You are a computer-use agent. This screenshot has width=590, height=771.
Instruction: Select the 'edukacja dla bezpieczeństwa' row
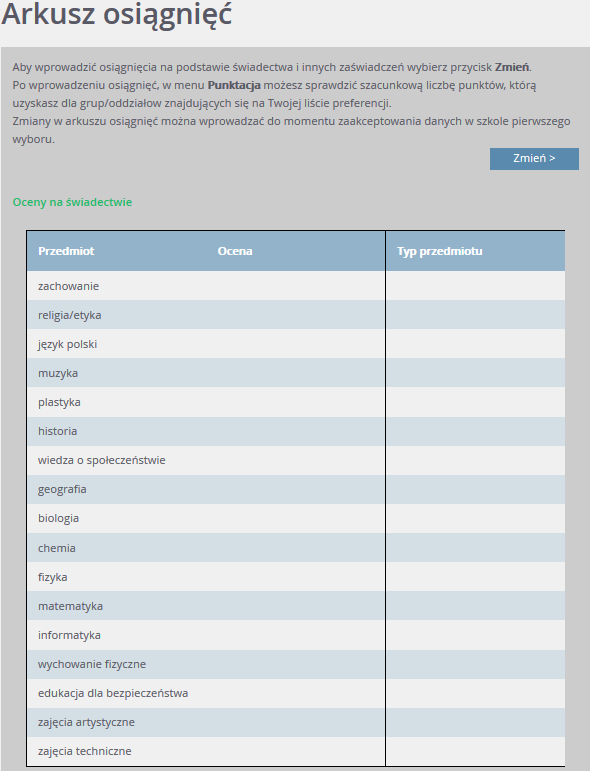(x=296, y=693)
